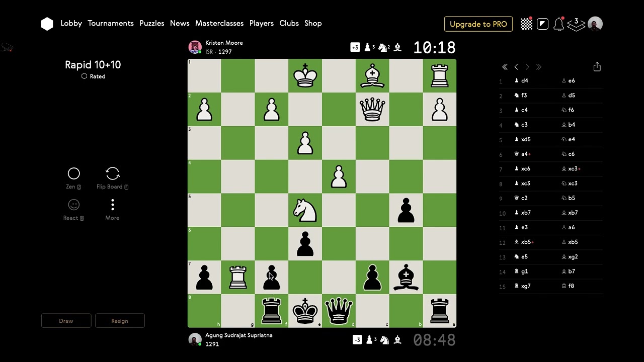Image resolution: width=644 pixels, height=362 pixels.
Task: Click white's move 12 xb5+ in list
Action: tap(524, 242)
